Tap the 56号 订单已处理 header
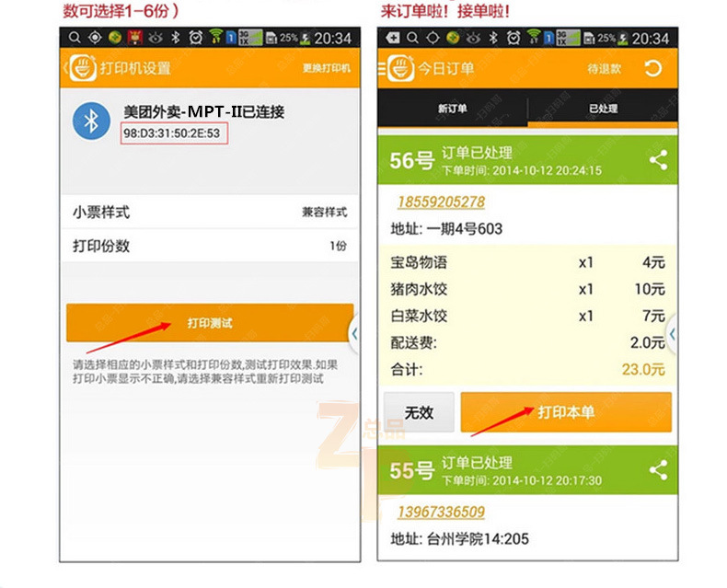This screenshot has height=588, width=727. point(527,160)
